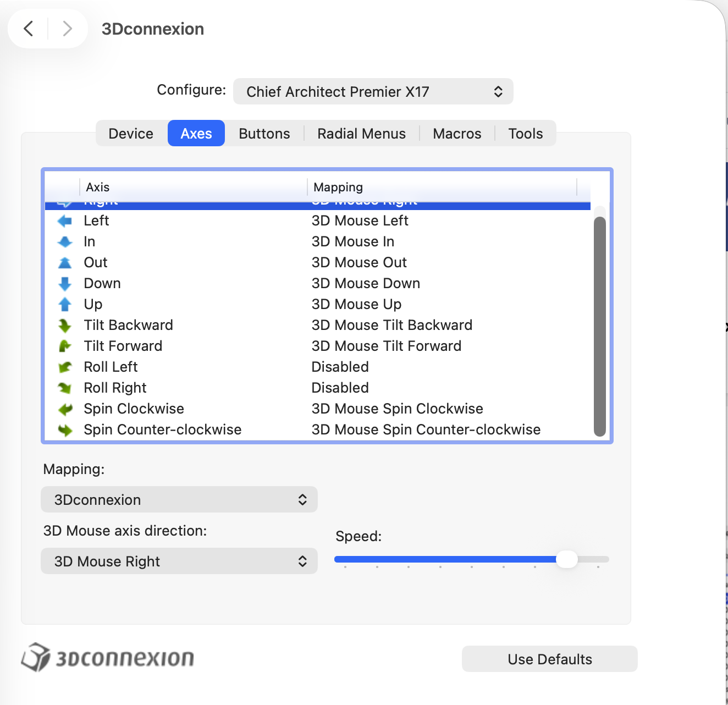728x705 pixels.
Task: Select the Tilt Forward axis name
Action: tap(123, 346)
